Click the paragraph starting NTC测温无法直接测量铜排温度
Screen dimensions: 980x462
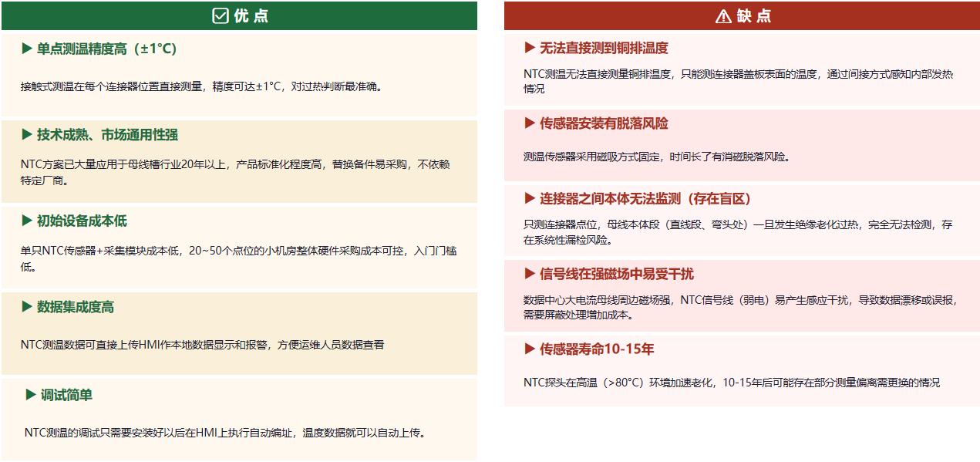pos(738,81)
